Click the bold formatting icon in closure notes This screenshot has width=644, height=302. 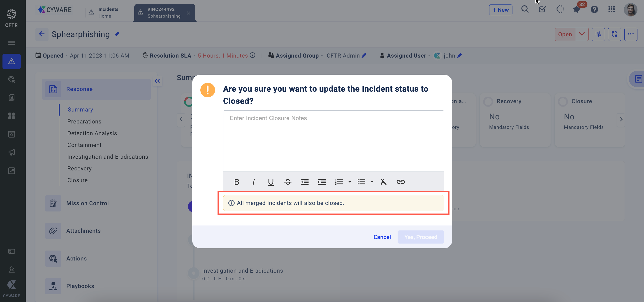point(236,182)
